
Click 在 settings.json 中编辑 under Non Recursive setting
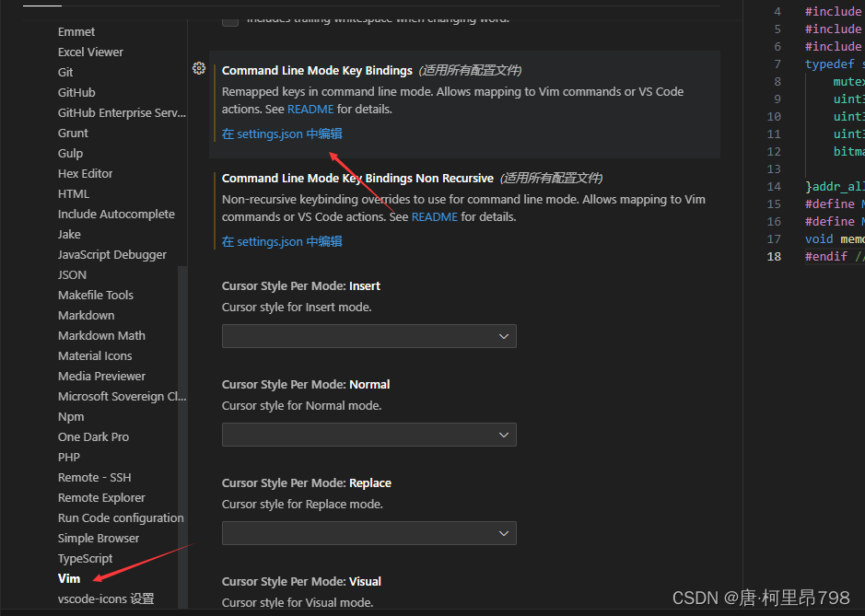281,241
